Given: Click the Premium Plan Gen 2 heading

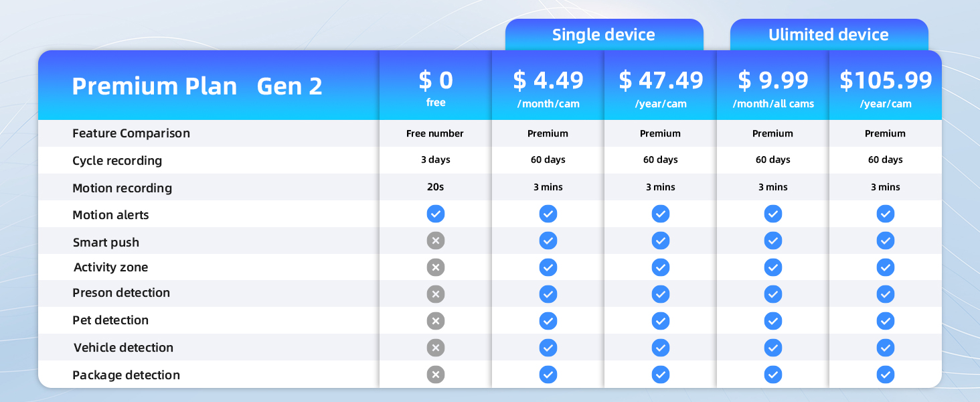Looking at the screenshot, I should tap(197, 86).
